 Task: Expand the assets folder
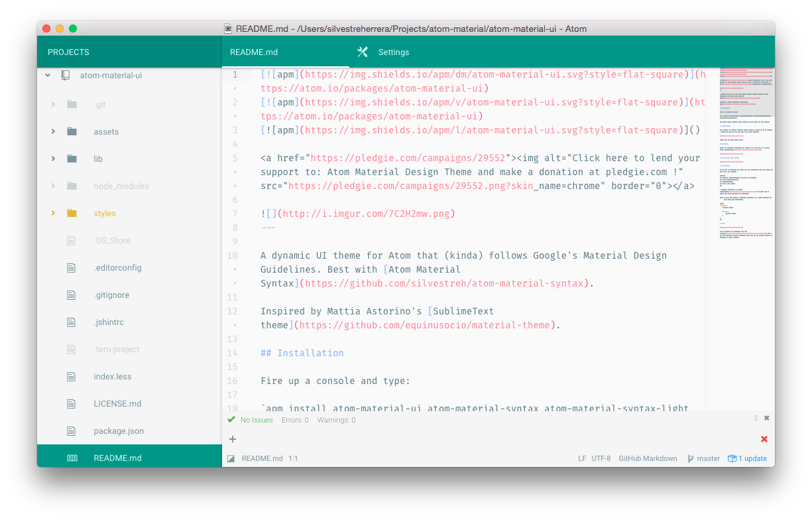(x=53, y=132)
